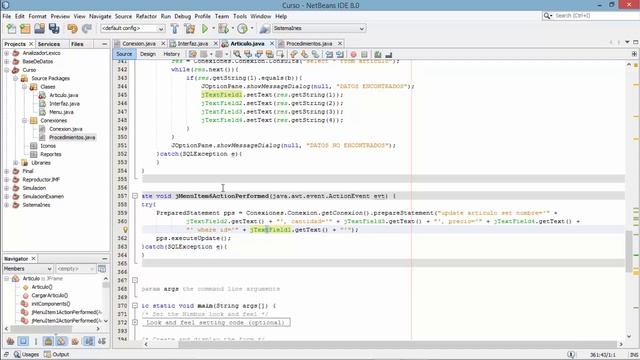
Task: Click the History view button
Action: pyautogui.click(x=171, y=54)
